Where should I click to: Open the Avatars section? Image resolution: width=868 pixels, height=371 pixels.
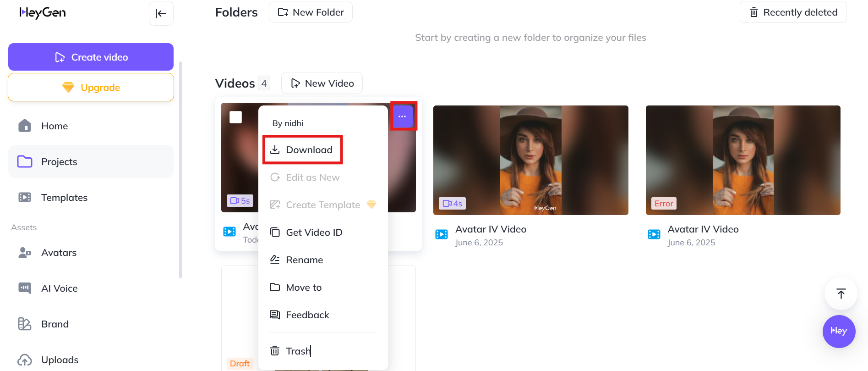59,253
